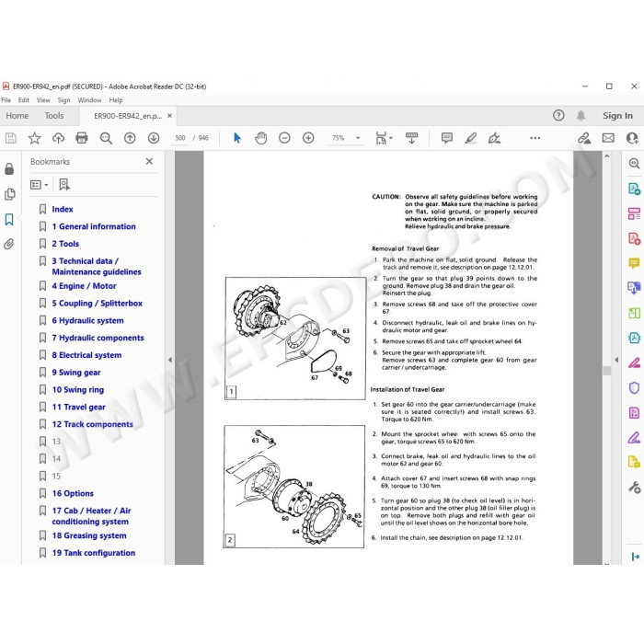644x644 pixels.
Task: Click right pane magnifier search icon
Action: [x=634, y=164]
